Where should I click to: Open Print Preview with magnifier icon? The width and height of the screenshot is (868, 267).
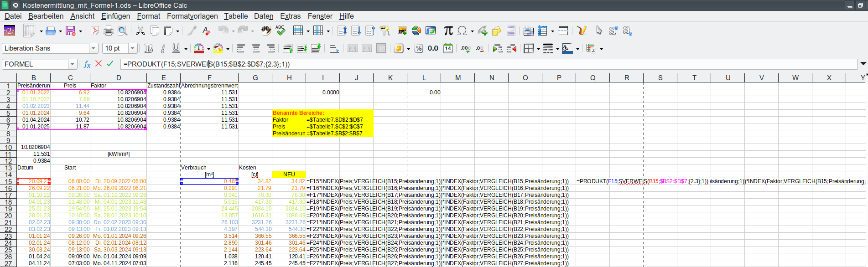pos(122,31)
